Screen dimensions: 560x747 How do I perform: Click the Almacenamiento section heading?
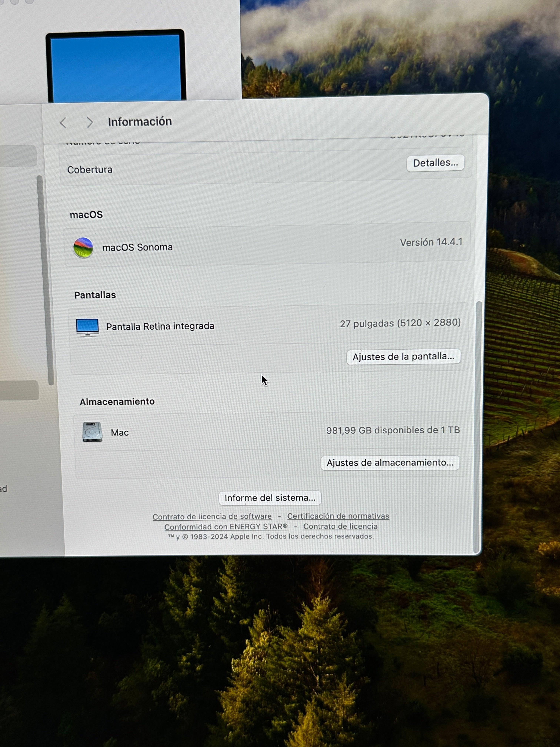[117, 401]
